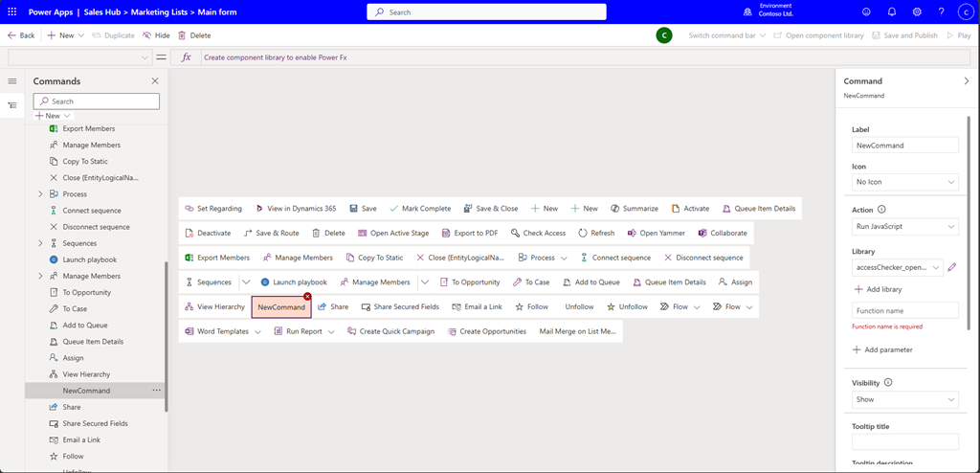Click the feedback smiley icon
Screen dimensions: 980x473
pos(866,11)
